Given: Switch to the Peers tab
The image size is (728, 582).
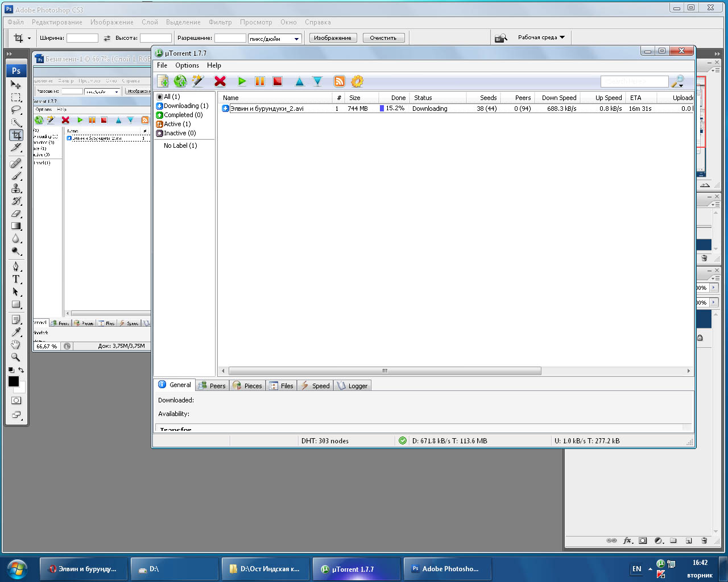Looking at the screenshot, I should click(x=212, y=385).
